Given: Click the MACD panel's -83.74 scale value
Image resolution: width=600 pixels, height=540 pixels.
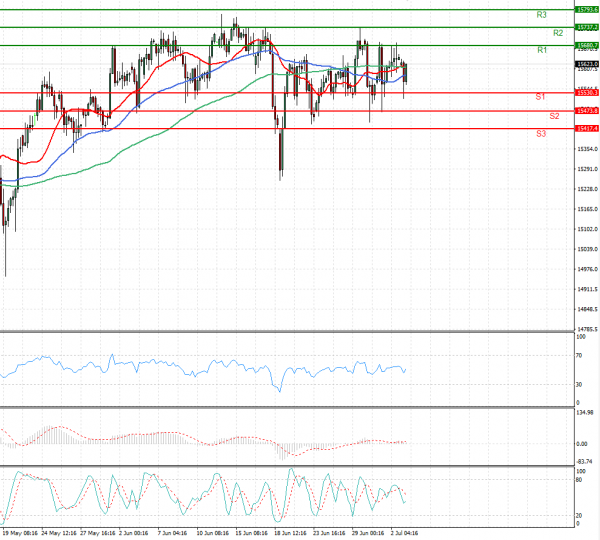Looking at the screenshot, I should pos(584,462).
